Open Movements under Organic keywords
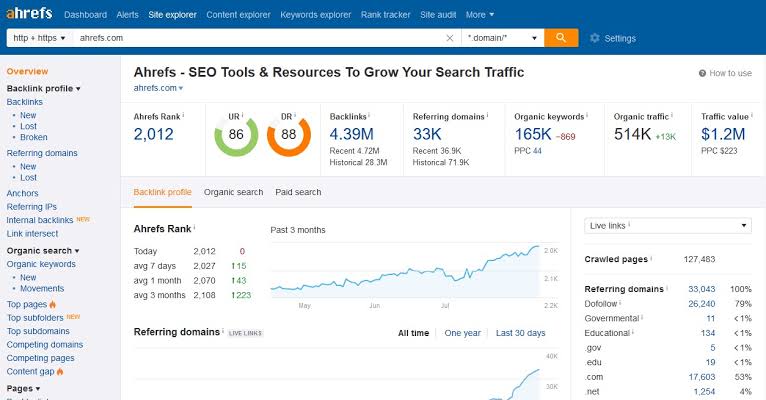The width and height of the screenshot is (766, 400). 42,289
